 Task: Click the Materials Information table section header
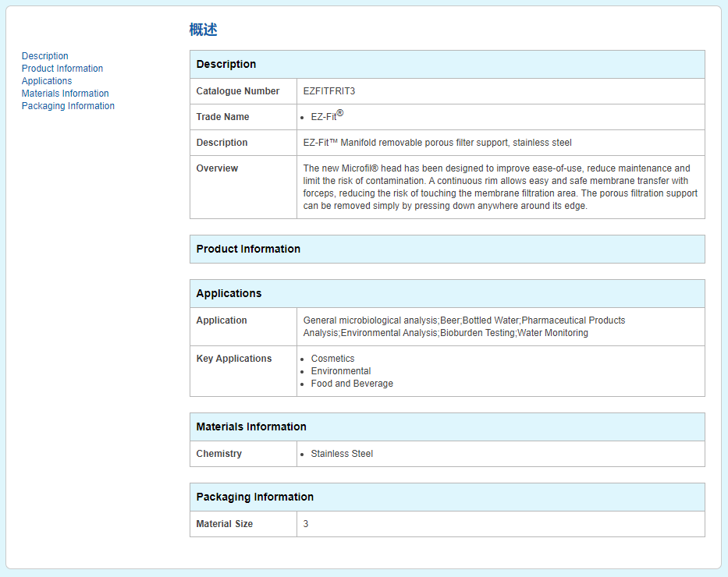[447, 427]
